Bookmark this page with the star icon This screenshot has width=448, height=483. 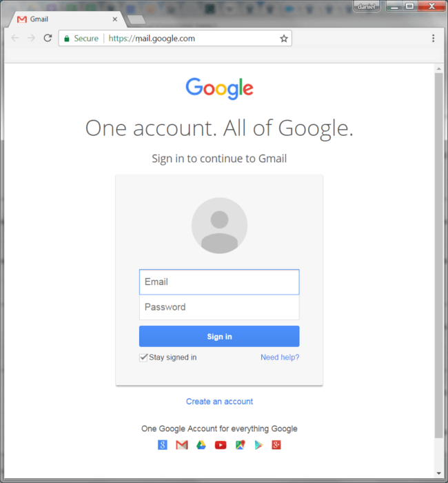(284, 39)
